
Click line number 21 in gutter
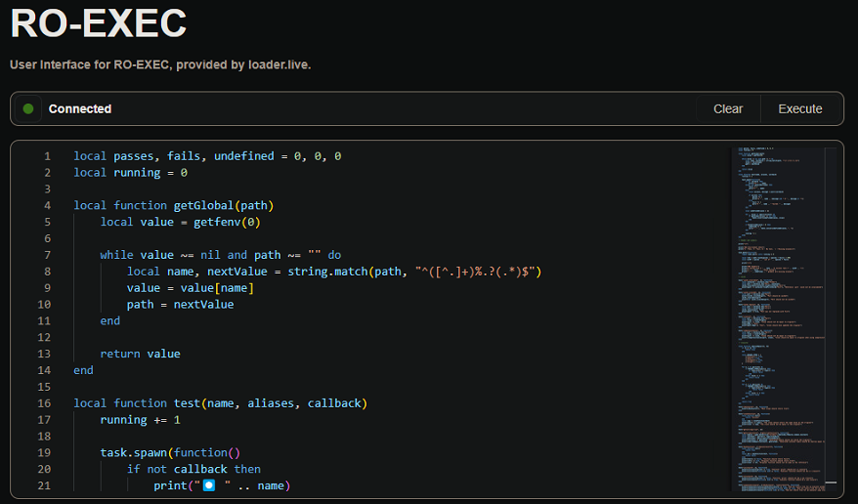44,485
